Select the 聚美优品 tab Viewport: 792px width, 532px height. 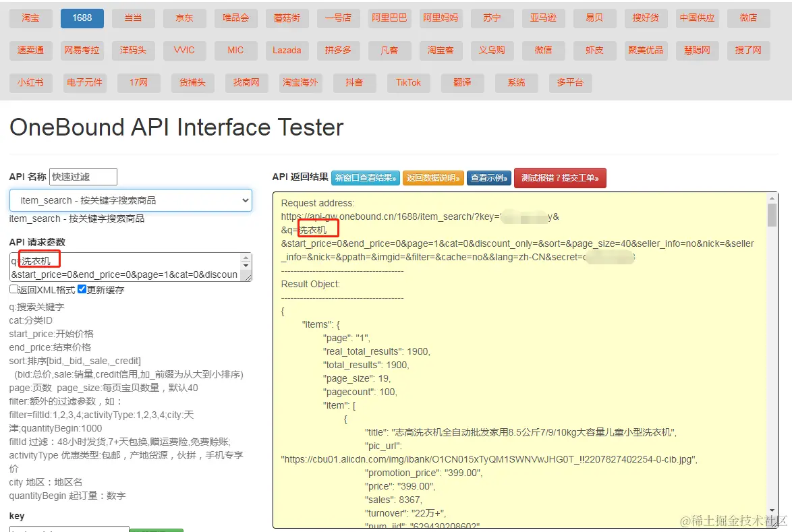646,51
